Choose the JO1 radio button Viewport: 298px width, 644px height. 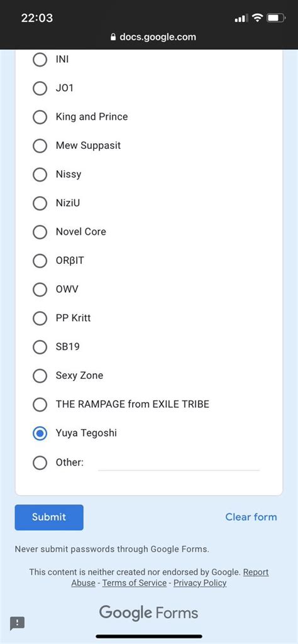pyautogui.click(x=40, y=88)
